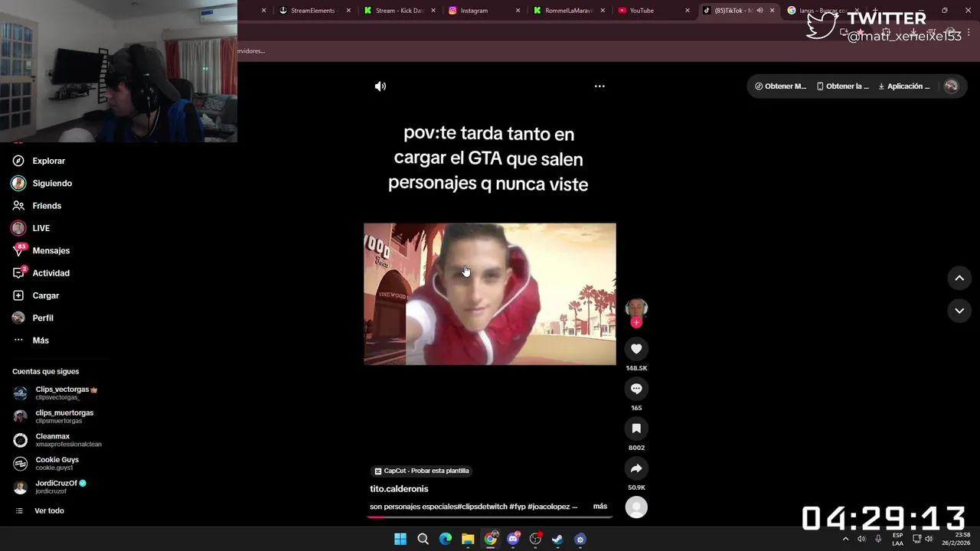Expand the video description with más

[600, 506]
